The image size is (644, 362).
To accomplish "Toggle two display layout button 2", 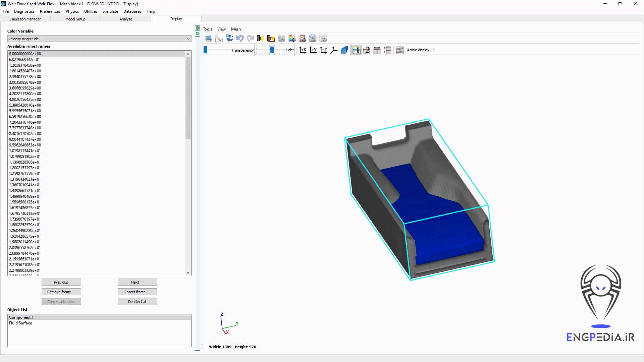I will tap(367, 50).
